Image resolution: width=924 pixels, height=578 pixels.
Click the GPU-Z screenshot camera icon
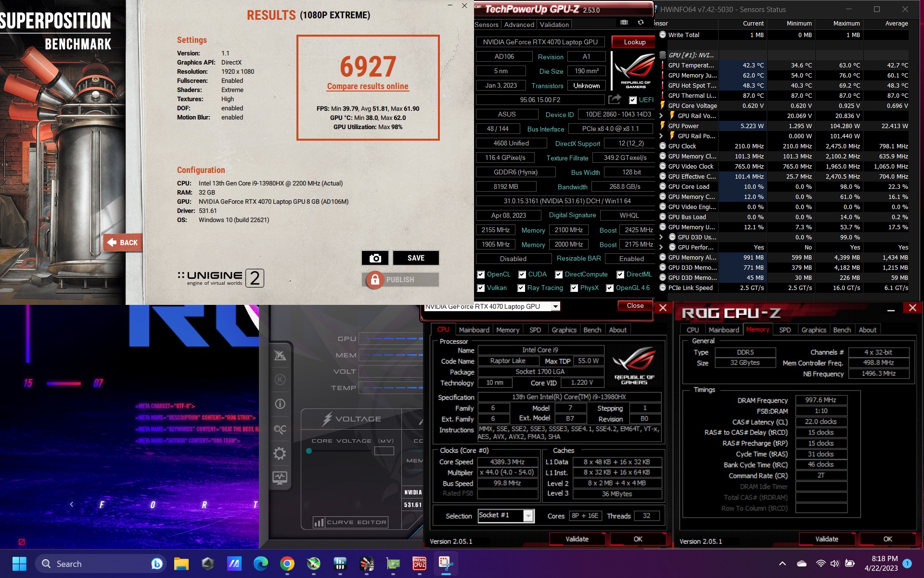(624, 23)
